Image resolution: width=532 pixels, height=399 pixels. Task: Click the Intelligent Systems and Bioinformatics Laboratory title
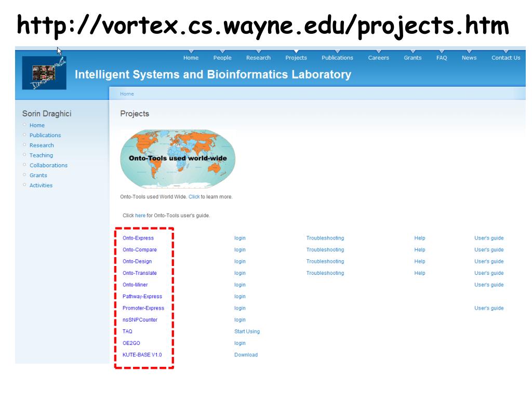213,74
